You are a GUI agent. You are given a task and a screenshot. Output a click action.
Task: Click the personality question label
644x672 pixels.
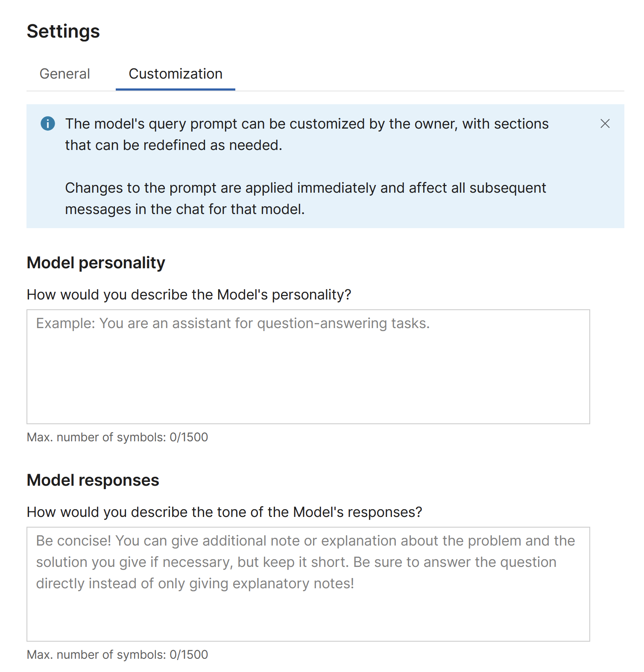coord(189,295)
